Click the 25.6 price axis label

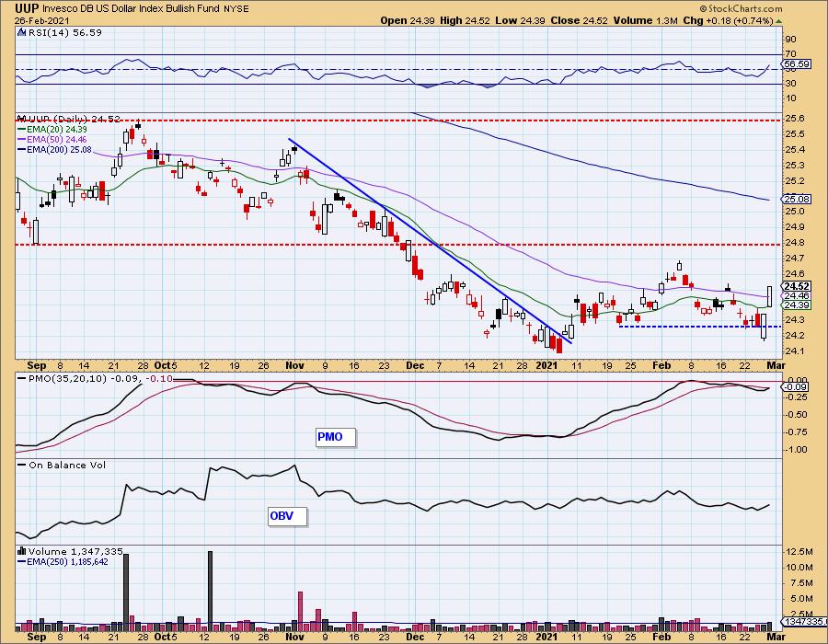795,119
